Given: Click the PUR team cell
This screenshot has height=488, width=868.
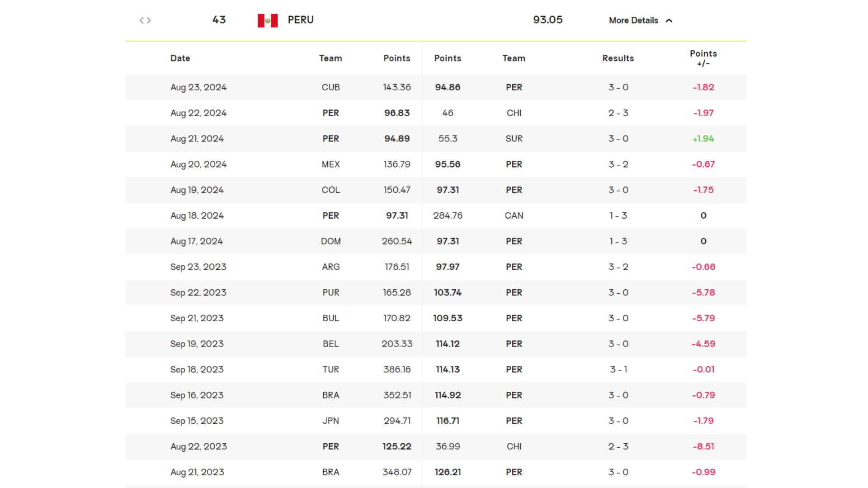Looking at the screenshot, I should click(x=330, y=293).
